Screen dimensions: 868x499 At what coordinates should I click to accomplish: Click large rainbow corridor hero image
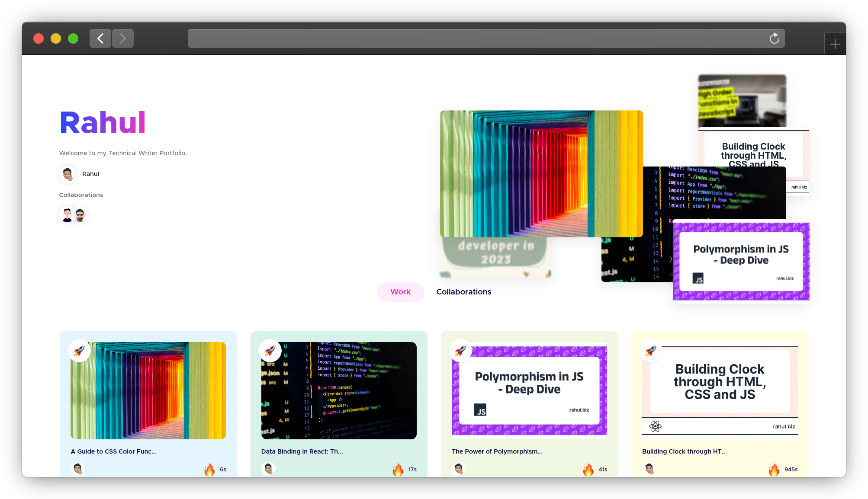tap(541, 174)
